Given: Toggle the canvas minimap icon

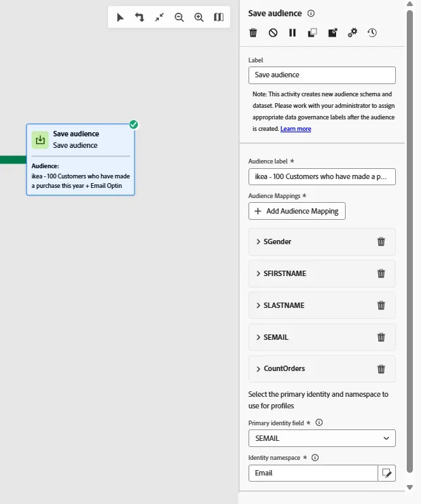Looking at the screenshot, I should click(219, 17).
